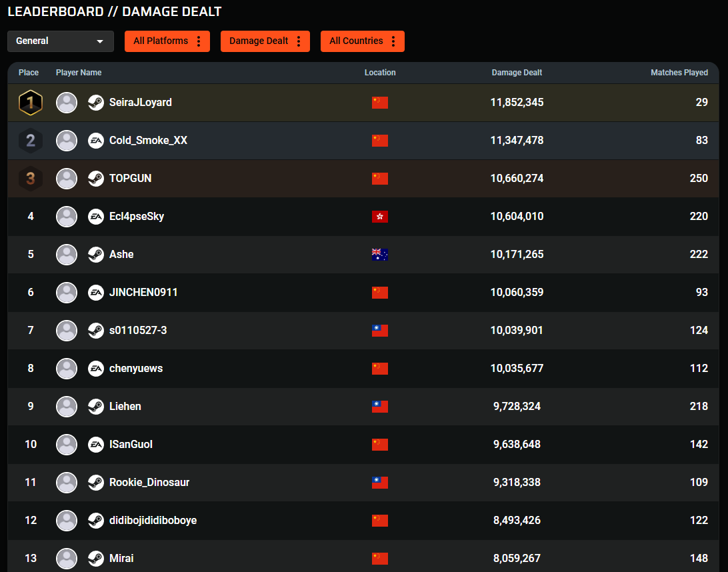Open Ecl4pseSky's player profile

pos(137,217)
